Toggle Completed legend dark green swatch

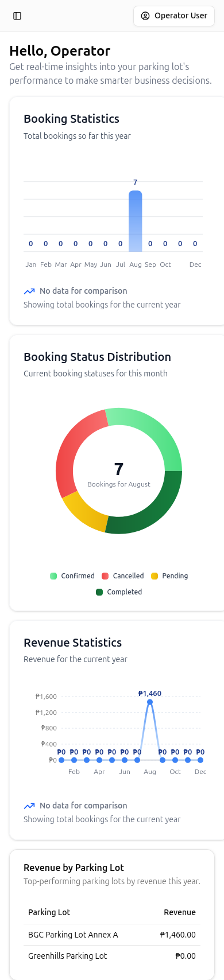pyautogui.click(x=99, y=592)
